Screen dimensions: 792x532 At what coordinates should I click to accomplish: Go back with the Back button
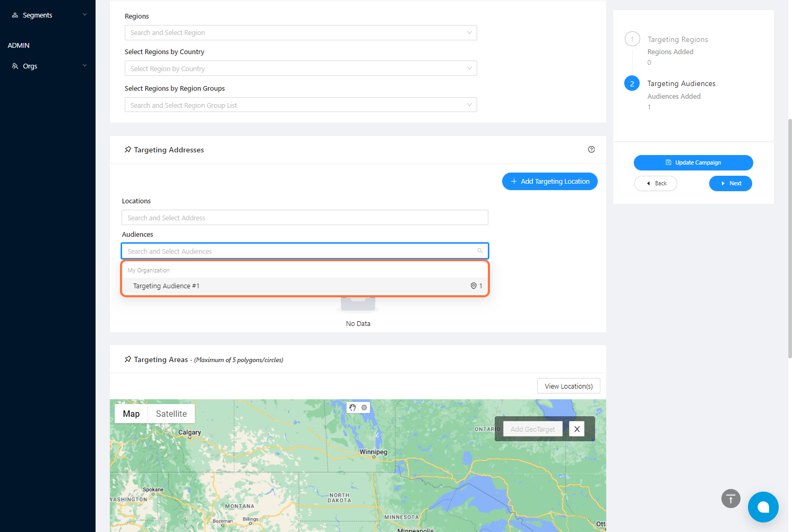click(656, 183)
